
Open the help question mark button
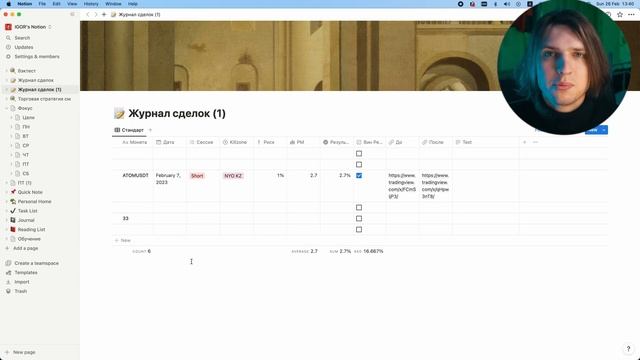[628, 349]
